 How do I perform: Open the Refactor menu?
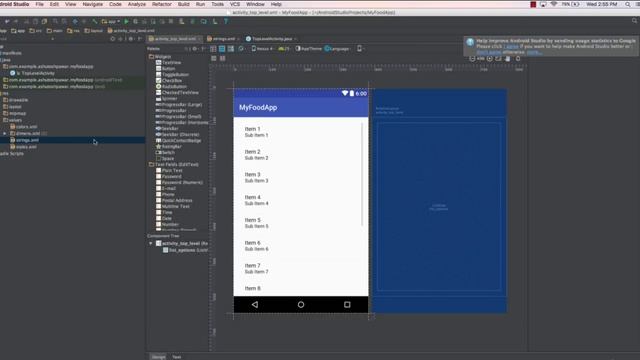162,4
